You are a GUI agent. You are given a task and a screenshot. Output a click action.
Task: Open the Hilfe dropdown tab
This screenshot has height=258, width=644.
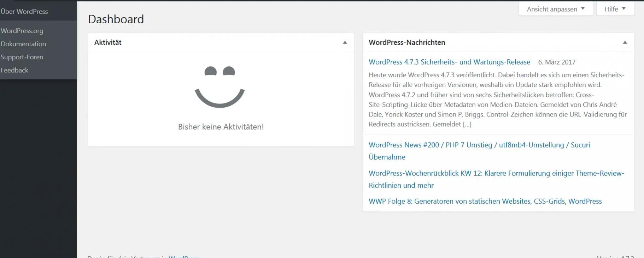[x=615, y=9]
